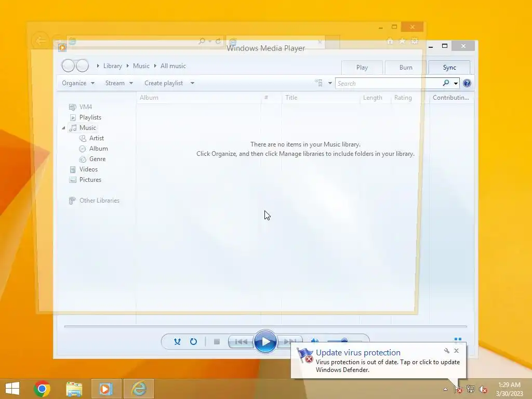Viewport: 532px width, 399px height.
Task: Open the View options dropdown arrow
Action: (330, 83)
